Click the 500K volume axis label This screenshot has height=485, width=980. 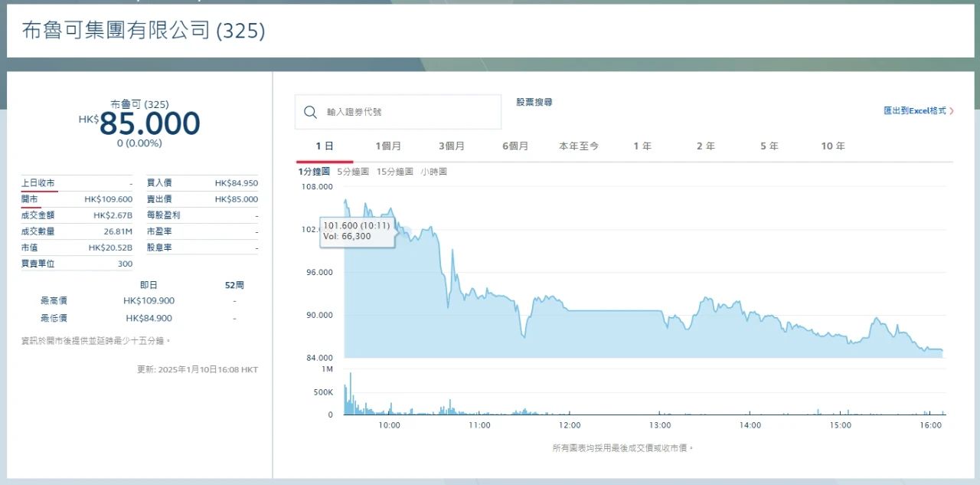tap(323, 392)
